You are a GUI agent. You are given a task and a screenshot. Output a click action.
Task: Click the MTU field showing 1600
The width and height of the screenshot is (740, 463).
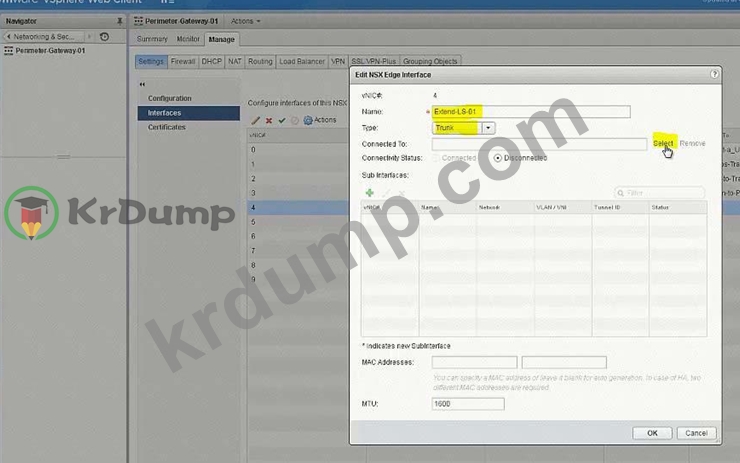[468, 404]
